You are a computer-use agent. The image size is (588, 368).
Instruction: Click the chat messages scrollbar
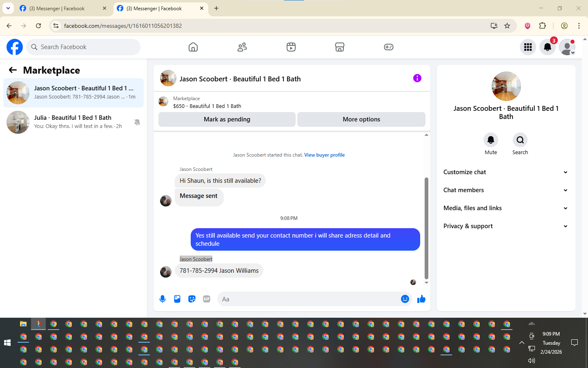(x=426, y=228)
